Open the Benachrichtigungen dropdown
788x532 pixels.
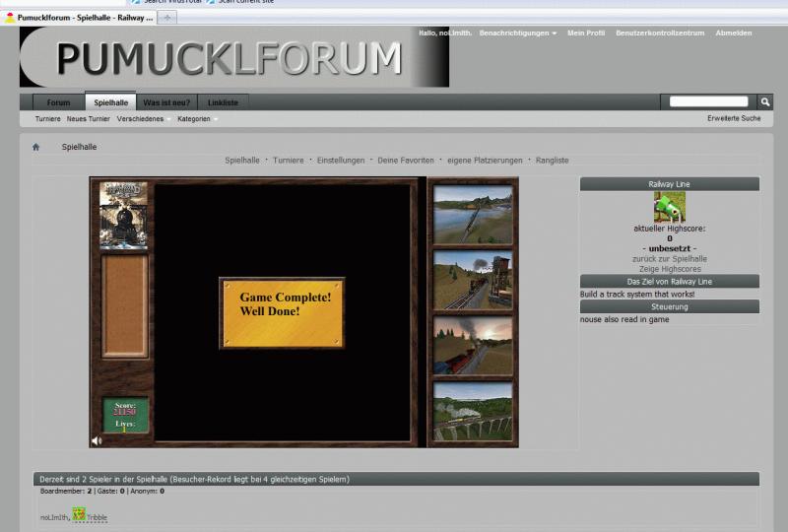(x=518, y=33)
